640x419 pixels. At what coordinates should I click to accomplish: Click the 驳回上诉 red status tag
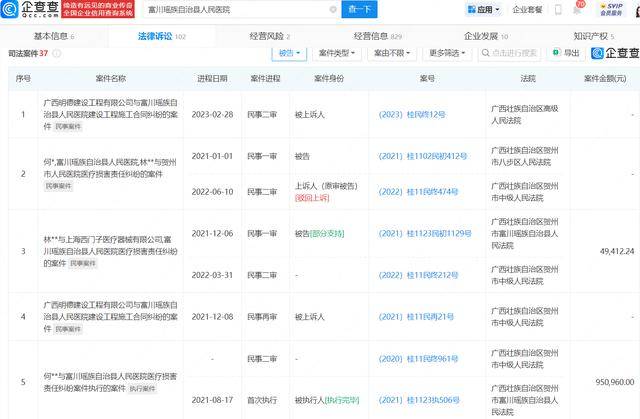pyautogui.click(x=312, y=198)
